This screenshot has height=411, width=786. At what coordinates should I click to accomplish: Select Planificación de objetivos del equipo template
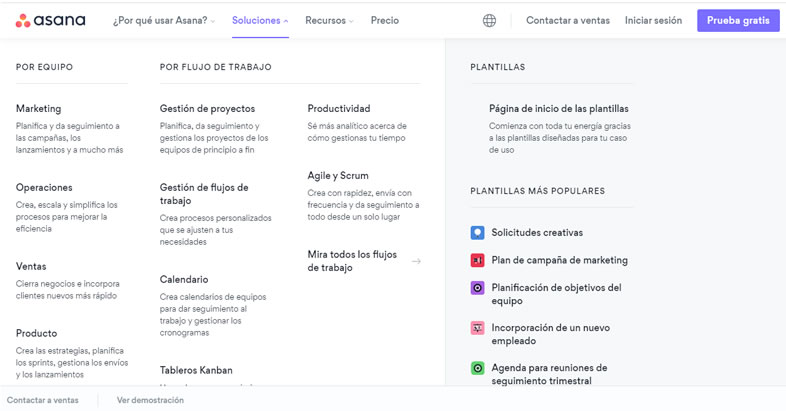556,294
